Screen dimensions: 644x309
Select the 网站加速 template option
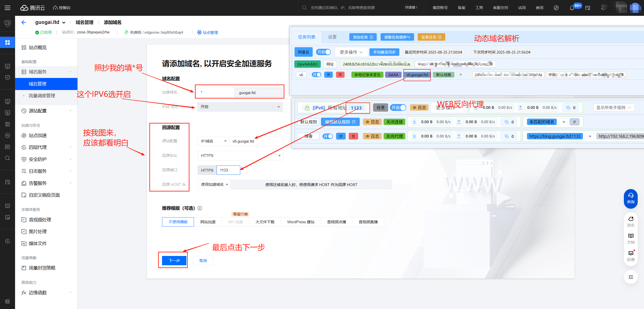pos(208,222)
